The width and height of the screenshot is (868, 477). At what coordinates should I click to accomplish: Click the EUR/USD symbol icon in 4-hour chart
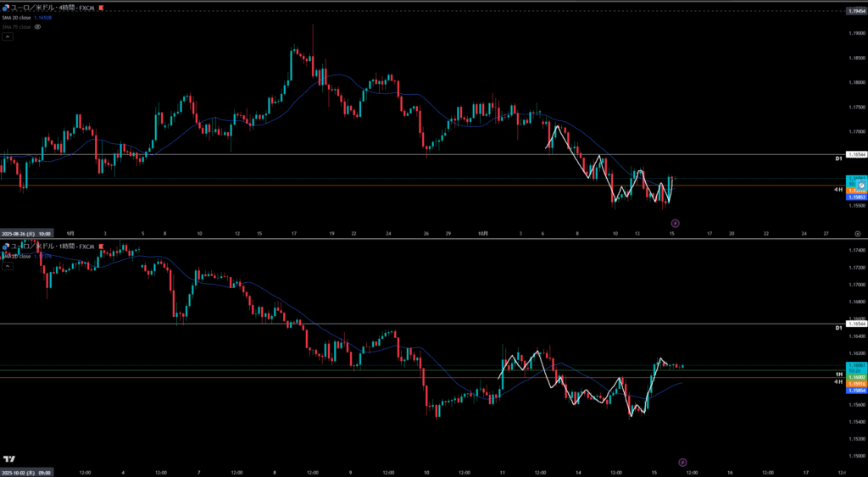point(5,8)
